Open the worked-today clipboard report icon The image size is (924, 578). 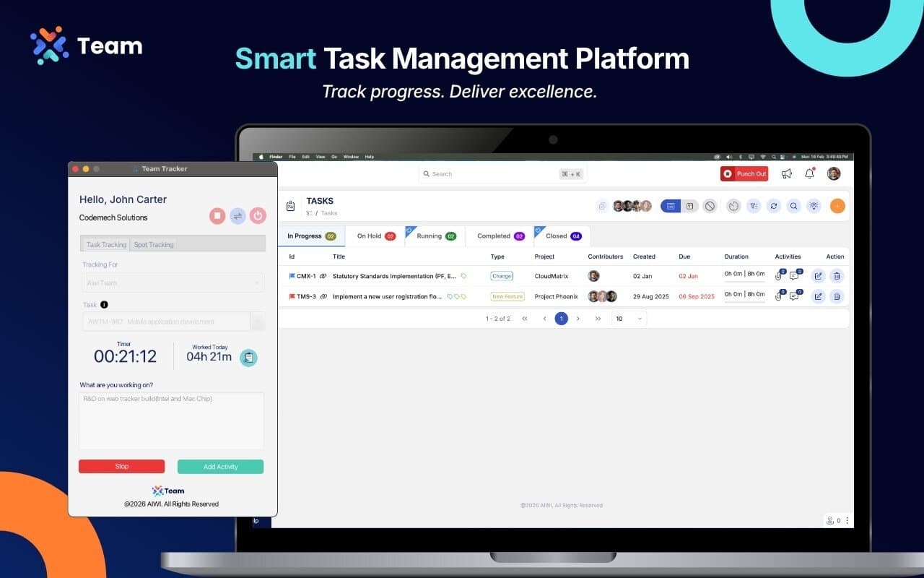[x=248, y=358]
